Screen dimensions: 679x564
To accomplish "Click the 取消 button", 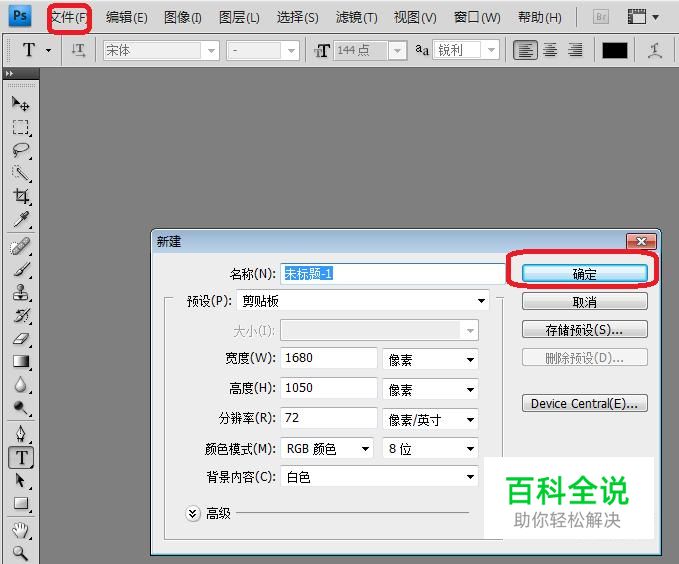I will tap(585, 301).
